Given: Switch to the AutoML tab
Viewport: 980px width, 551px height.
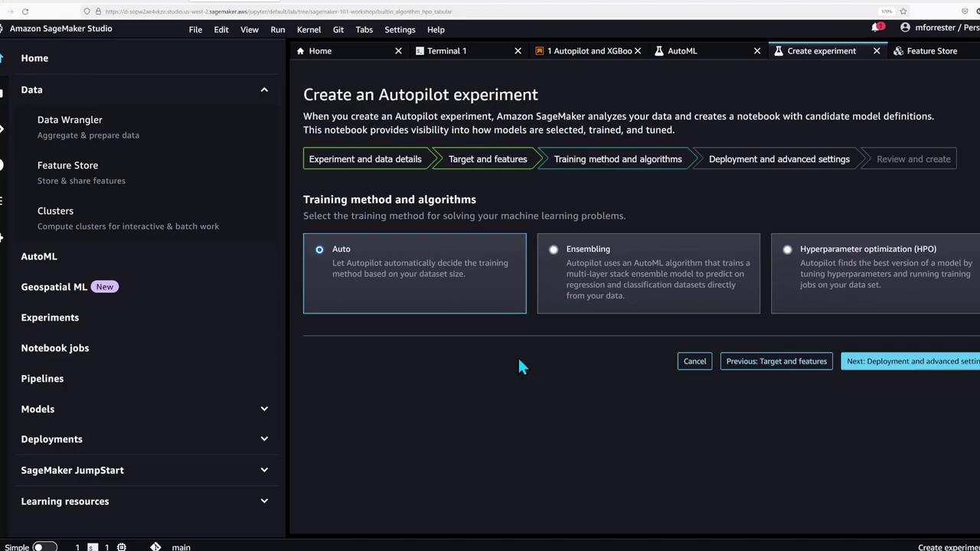Looking at the screenshot, I should coord(682,51).
